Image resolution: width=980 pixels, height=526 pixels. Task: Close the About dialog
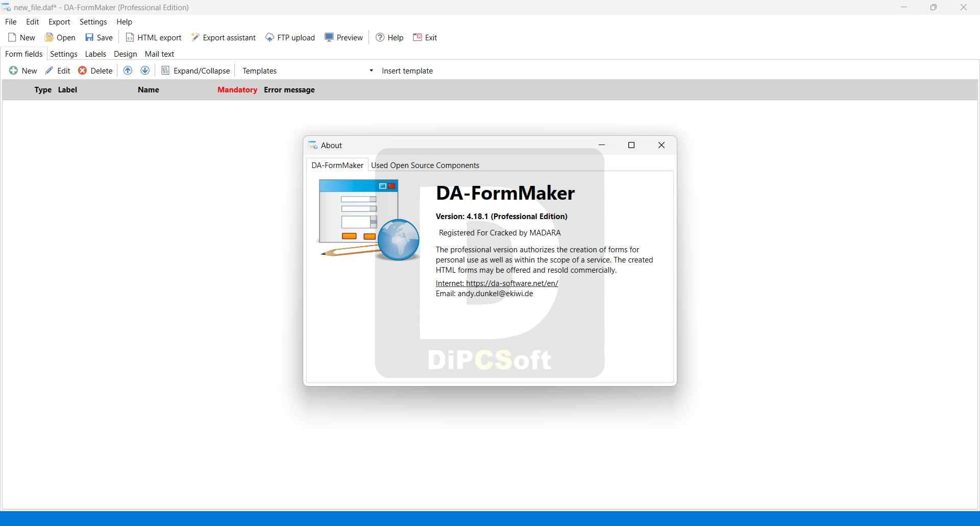click(661, 145)
